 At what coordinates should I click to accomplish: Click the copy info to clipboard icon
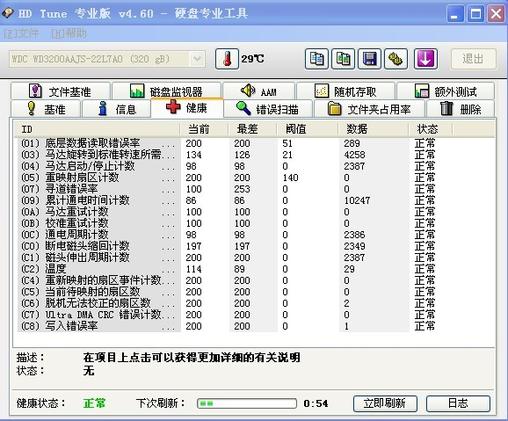pos(317,59)
